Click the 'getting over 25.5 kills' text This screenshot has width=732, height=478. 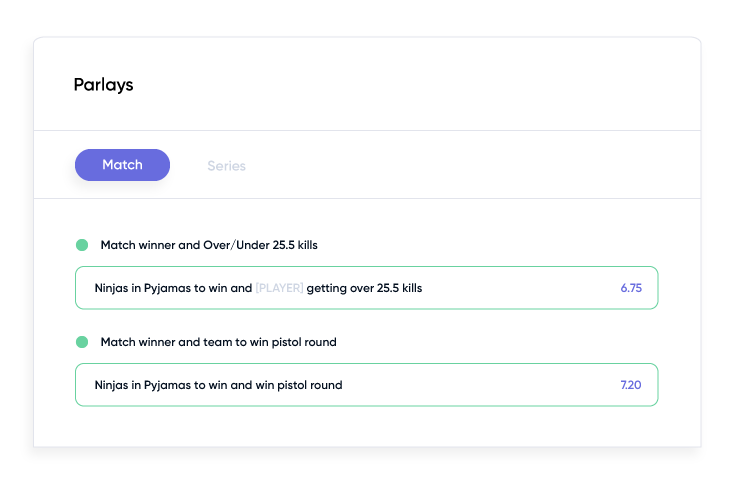point(364,288)
